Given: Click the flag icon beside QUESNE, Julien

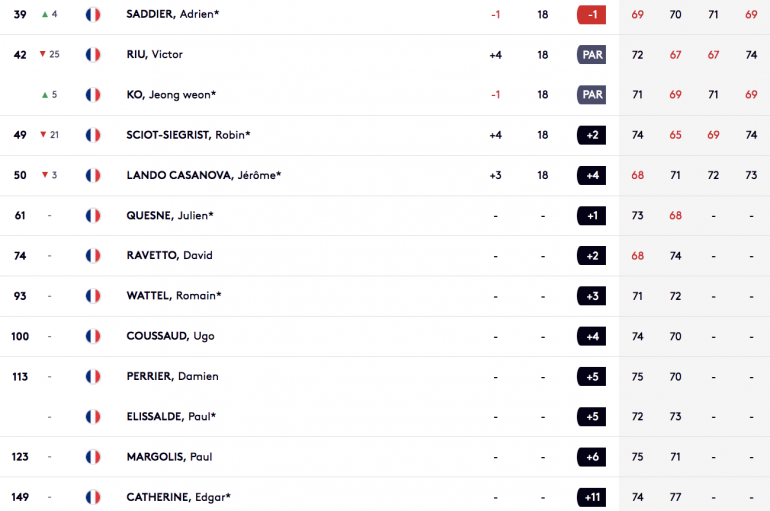Looking at the screenshot, I should pos(93,215).
